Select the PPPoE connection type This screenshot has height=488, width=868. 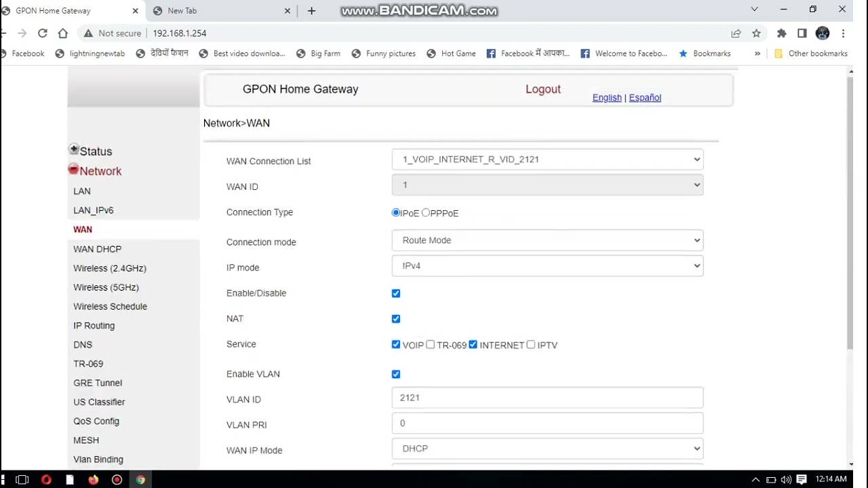(426, 213)
